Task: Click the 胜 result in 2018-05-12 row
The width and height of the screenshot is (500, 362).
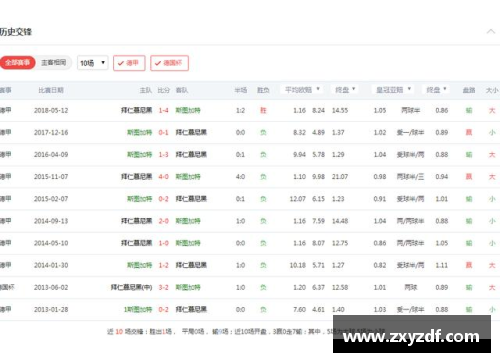Action: coord(263,110)
